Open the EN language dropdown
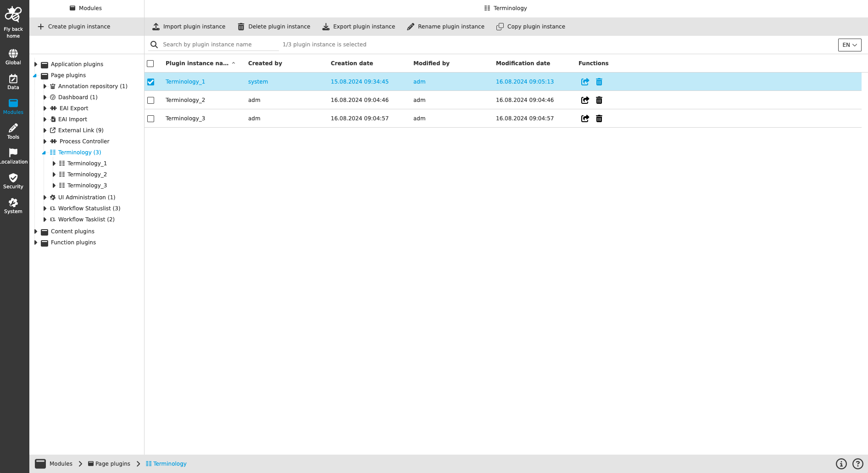Screen dimensions: 868x473 click(849, 45)
